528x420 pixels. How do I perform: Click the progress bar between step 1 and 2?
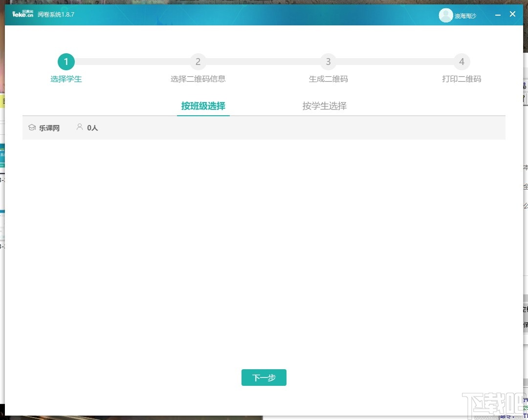click(132, 62)
